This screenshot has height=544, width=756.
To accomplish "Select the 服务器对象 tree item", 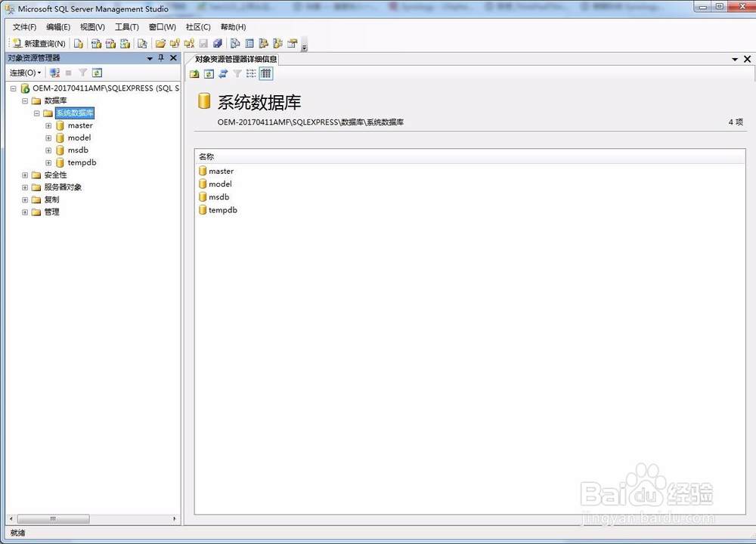I will (63, 187).
